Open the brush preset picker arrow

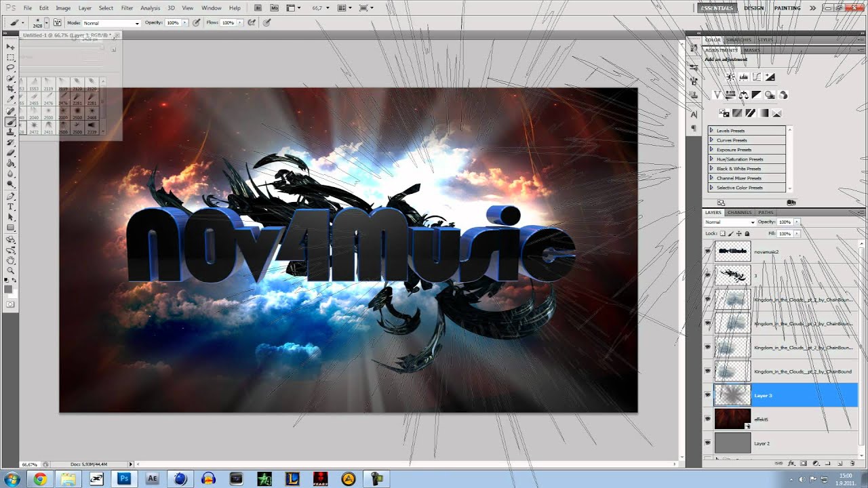[x=47, y=23]
